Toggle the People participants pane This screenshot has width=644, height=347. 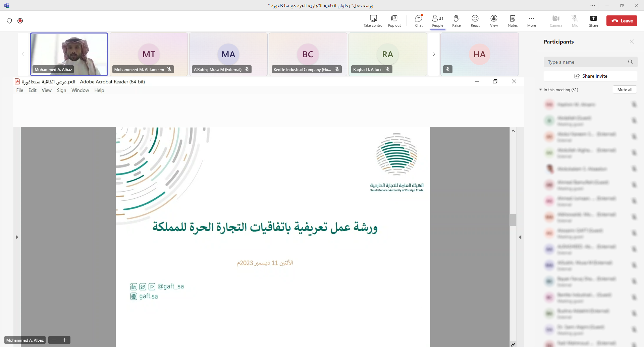click(x=437, y=21)
